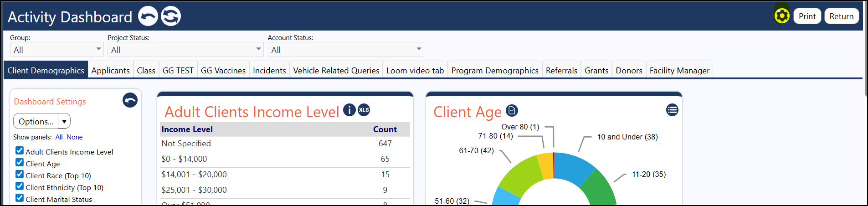Viewport: 868px width, 206px height.
Task: Click the back arrow icon beside Activity Dashboard
Action: 148,16
